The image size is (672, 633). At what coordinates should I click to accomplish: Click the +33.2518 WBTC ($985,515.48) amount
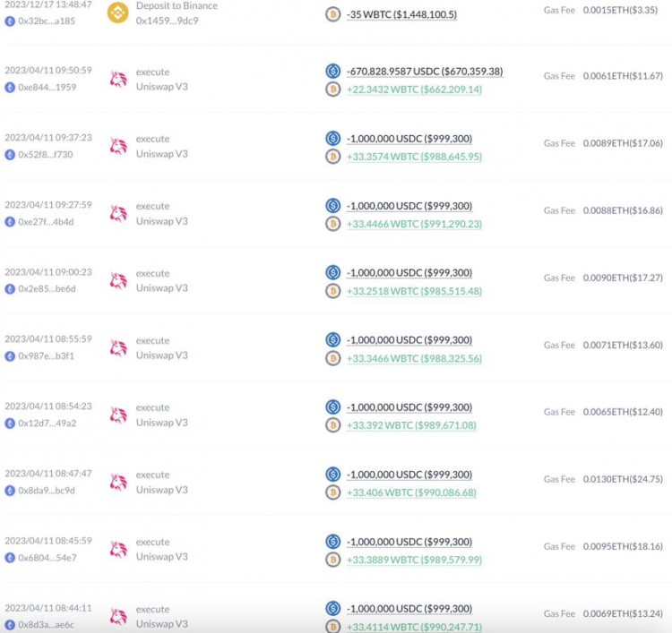(415, 291)
